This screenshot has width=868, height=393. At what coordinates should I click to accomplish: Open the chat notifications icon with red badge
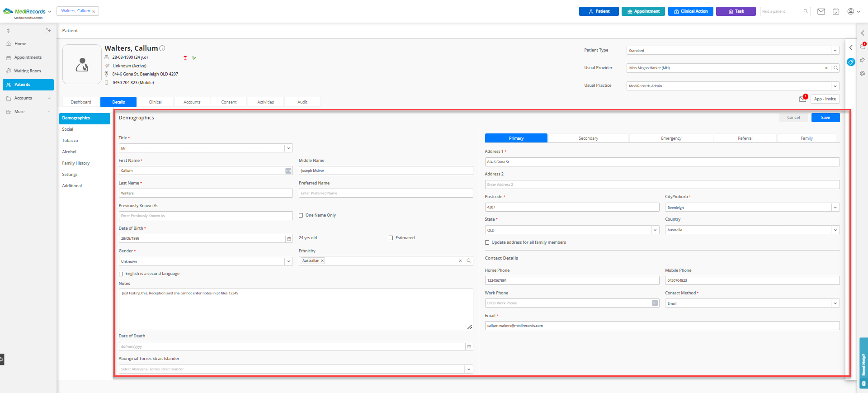click(x=863, y=46)
